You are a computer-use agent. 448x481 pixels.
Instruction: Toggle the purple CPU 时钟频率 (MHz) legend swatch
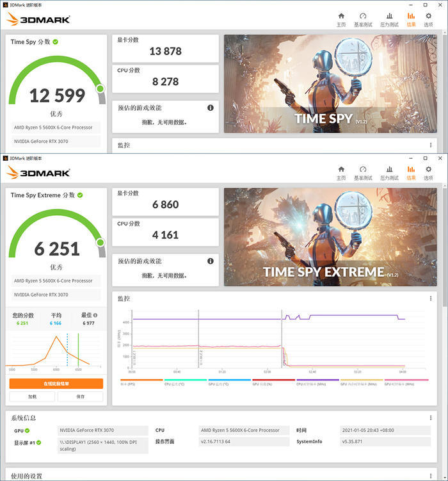(317, 380)
